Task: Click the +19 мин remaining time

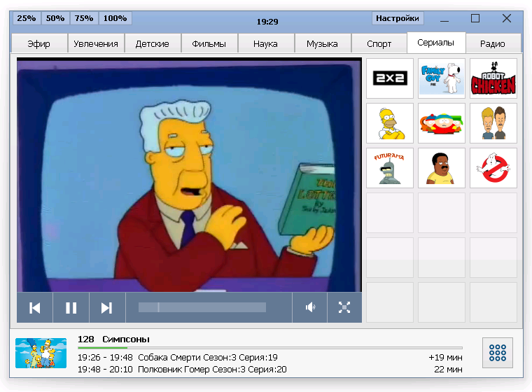Action: (445, 358)
